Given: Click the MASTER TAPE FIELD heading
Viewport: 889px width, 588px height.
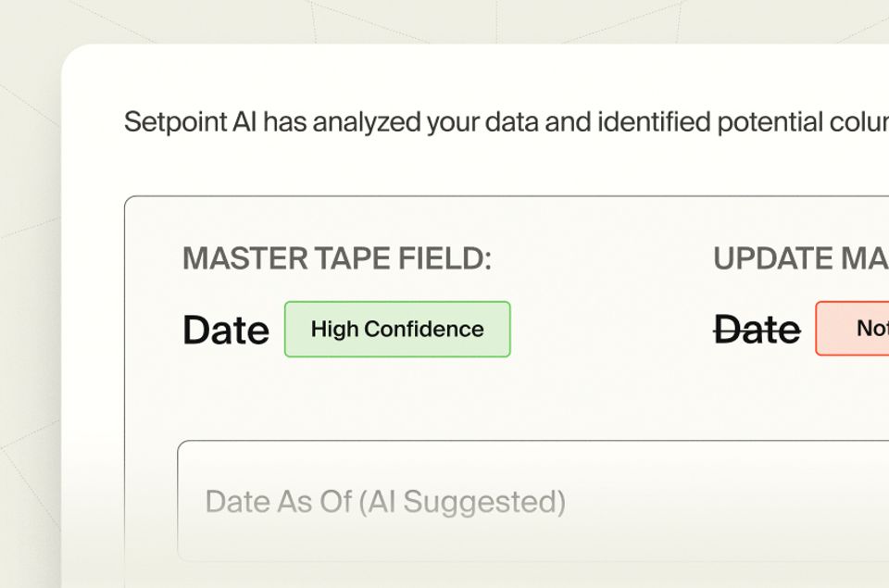Looking at the screenshot, I should [337, 258].
